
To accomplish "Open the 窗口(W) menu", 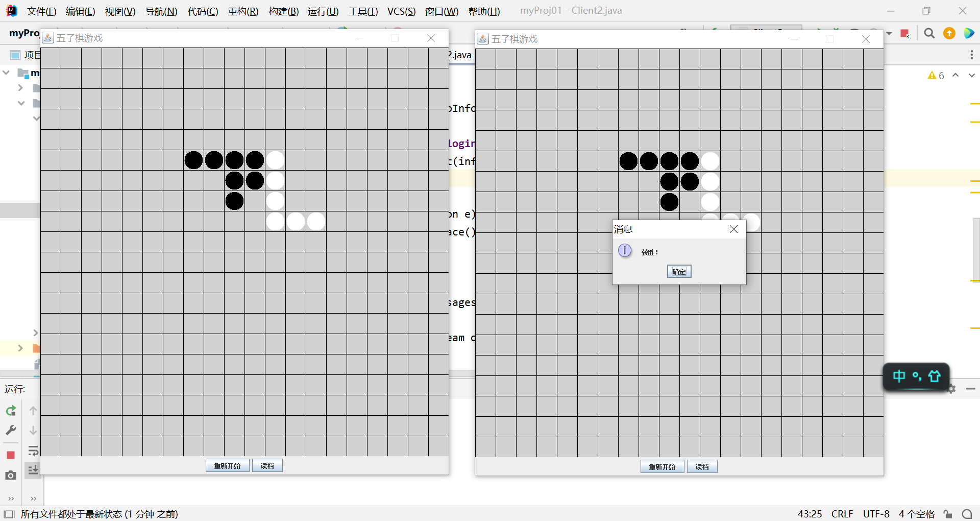I will pyautogui.click(x=442, y=11).
